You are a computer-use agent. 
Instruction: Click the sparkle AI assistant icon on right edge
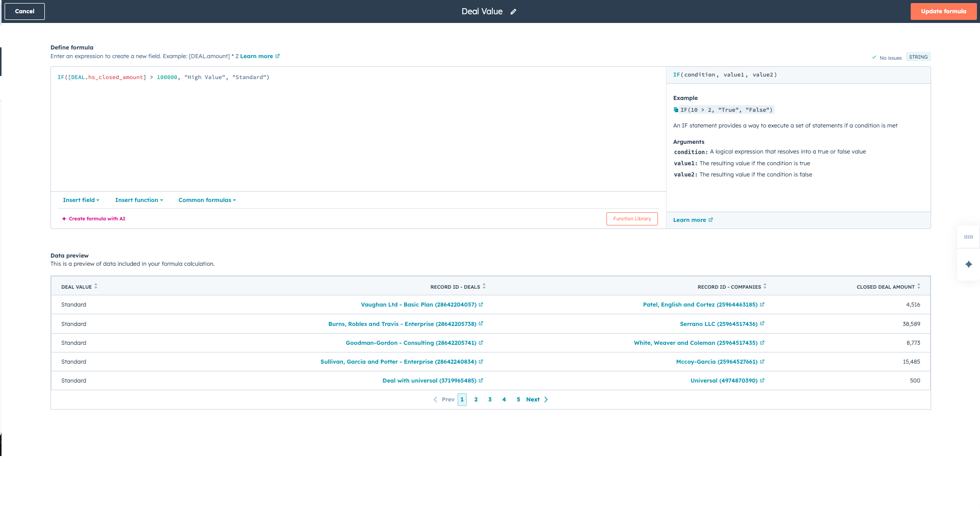[x=968, y=264]
